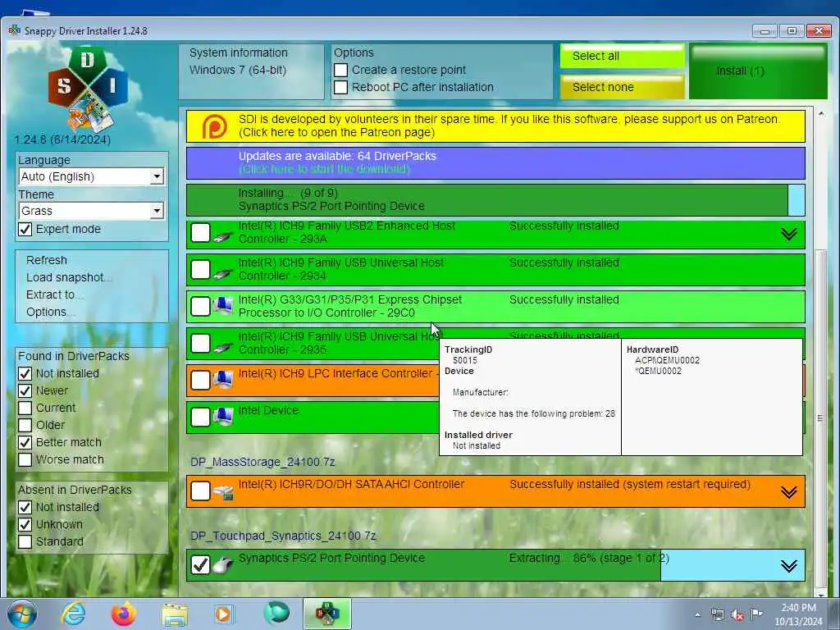Uncheck the Unknown filter
The image size is (840, 630).
point(25,524)
